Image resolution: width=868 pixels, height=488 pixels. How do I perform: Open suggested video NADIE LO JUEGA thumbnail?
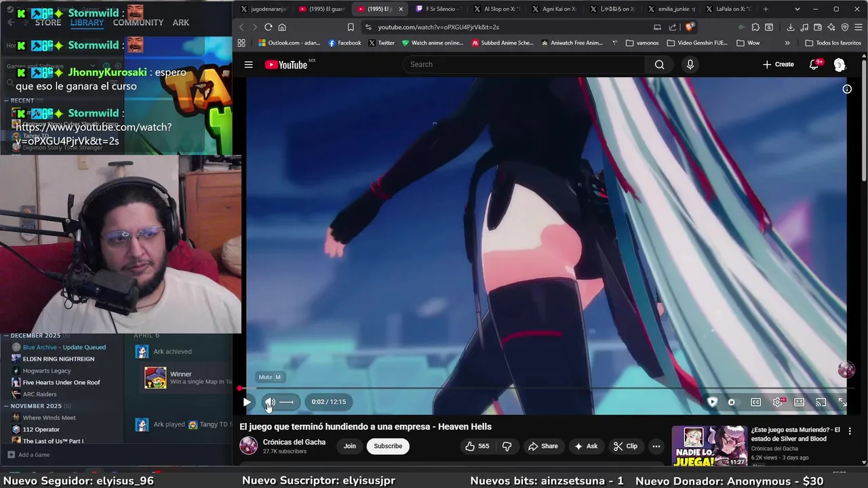point(709,446)
